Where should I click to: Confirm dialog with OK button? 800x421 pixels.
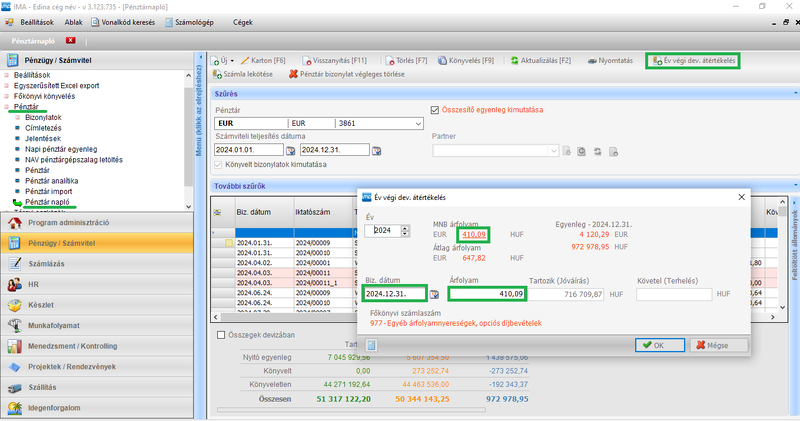(x=660, y=345)
